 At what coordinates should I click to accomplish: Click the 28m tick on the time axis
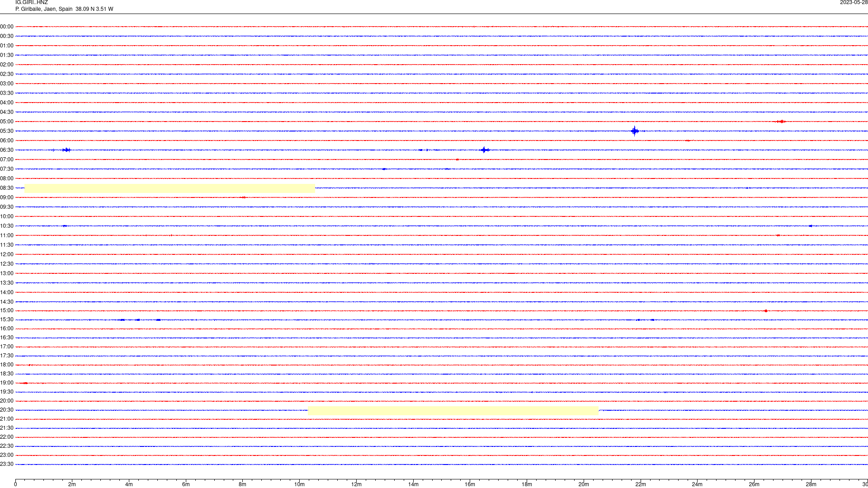[811, 484]
